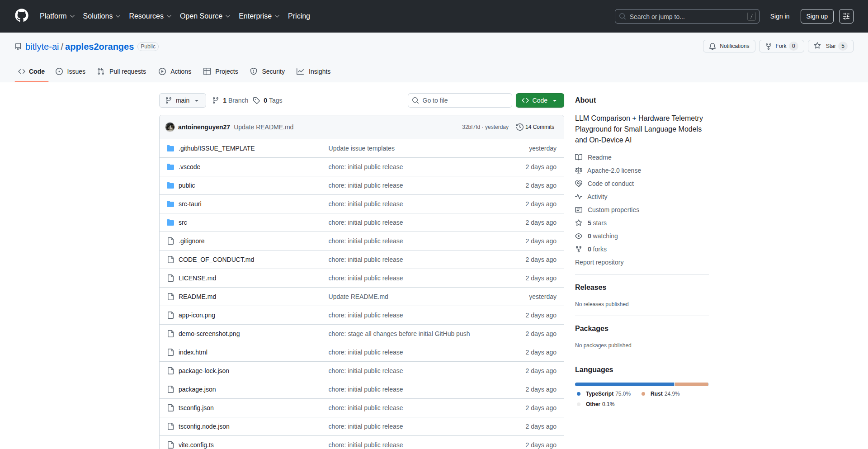The image size is (868, 449).
Task: Open the package-lock.json file
Action: click(x=204, y=371)
